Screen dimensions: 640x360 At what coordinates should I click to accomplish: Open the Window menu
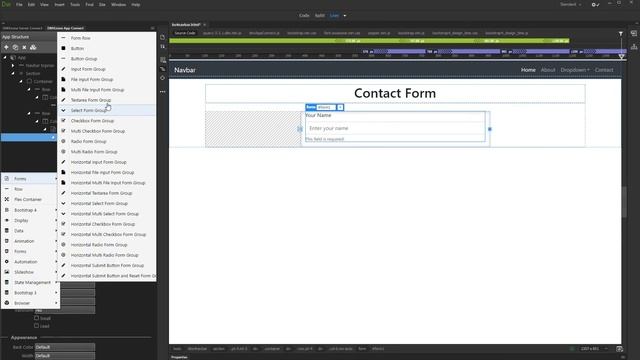click(x=118, y=5)
